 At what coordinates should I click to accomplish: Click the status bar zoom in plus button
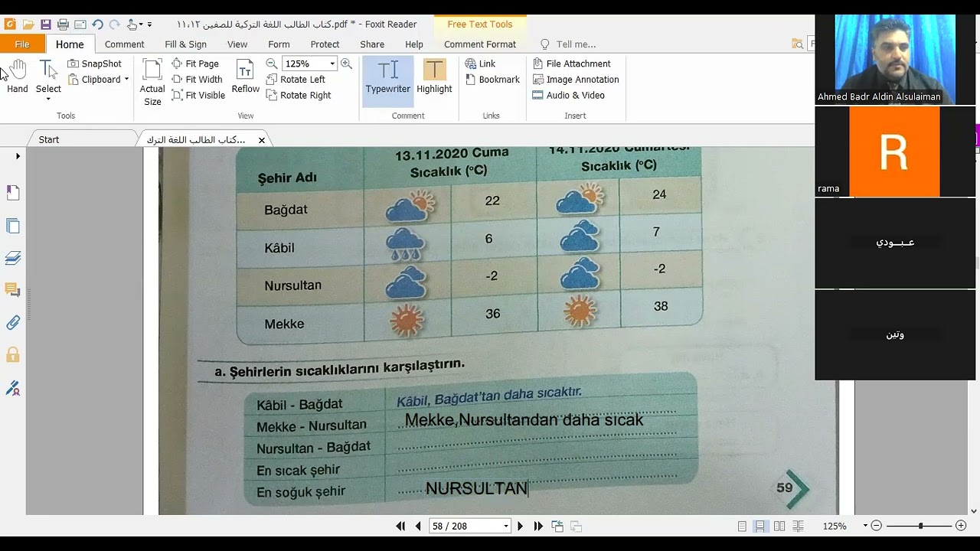click(961, 526)
